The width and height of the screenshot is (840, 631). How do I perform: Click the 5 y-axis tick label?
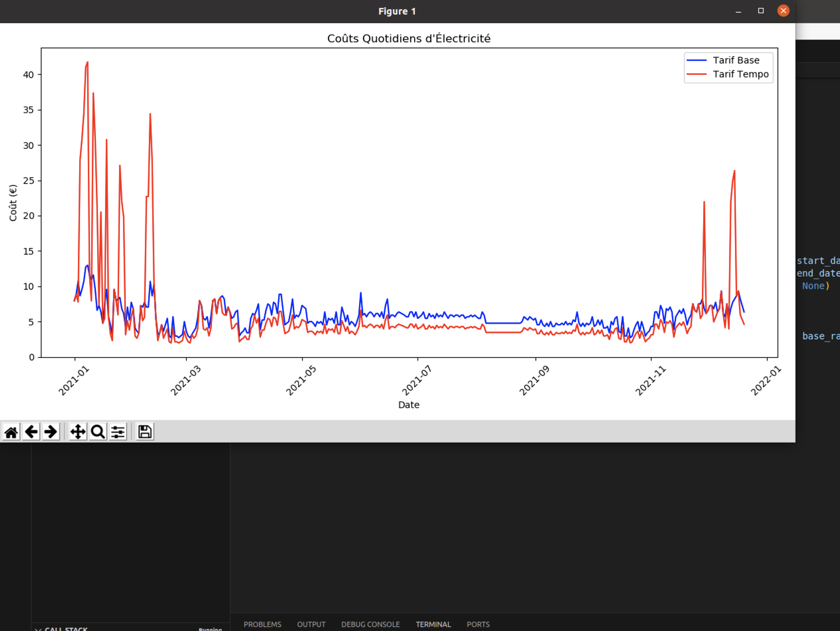31,322
